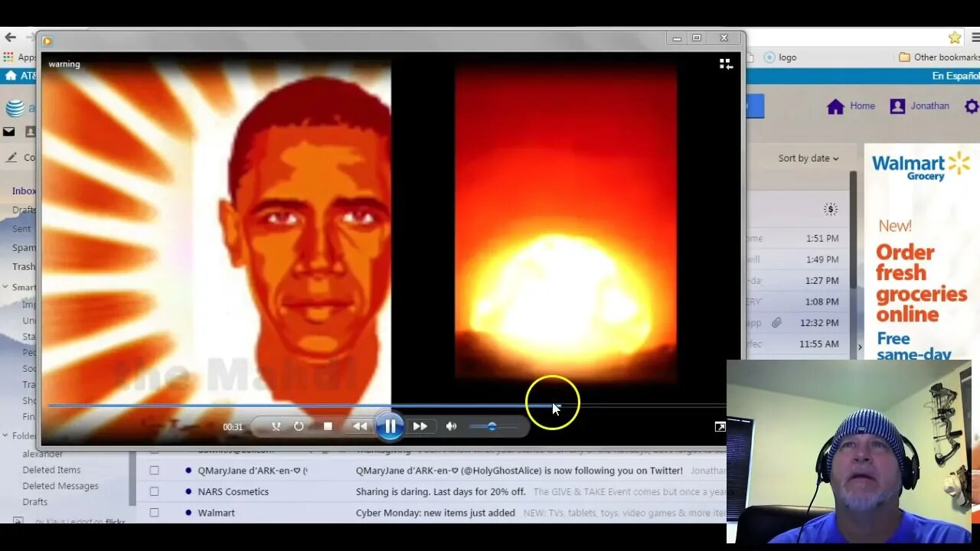The height and width of the screenshot is (551, 980).
Task: Collapse the ad panel with the side arrow
Action: pyautogui.click(x=859, y=347)
